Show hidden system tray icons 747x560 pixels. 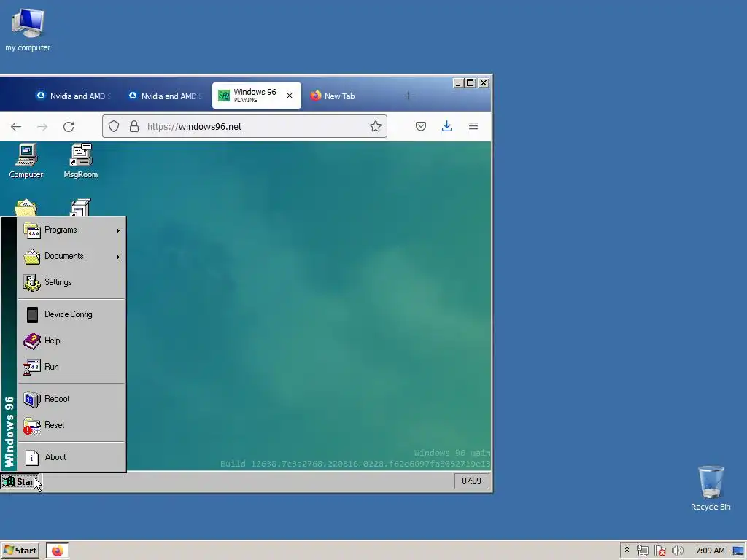click(627, 550)
